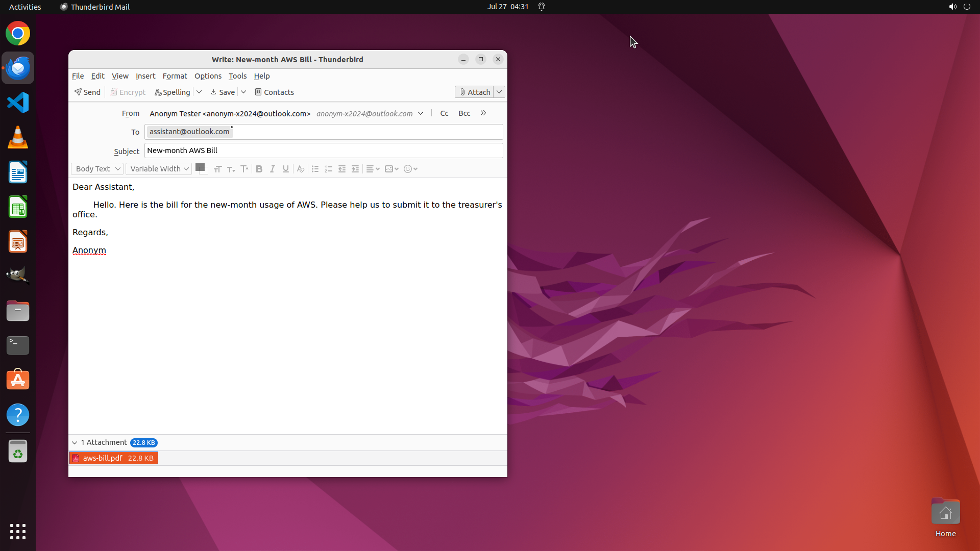Apply bulleted list
This screenshot has width=980, height=551.
(x=315, y=169)
